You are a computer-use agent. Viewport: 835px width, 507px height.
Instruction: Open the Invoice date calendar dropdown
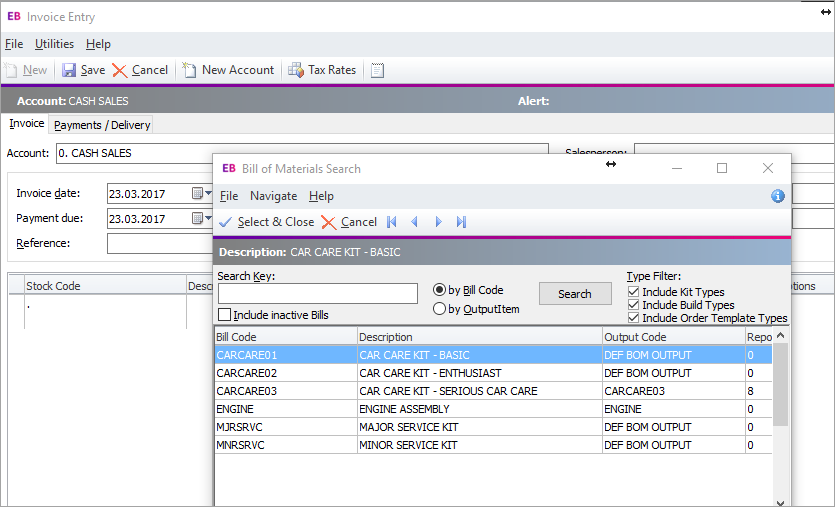point(200,194)
